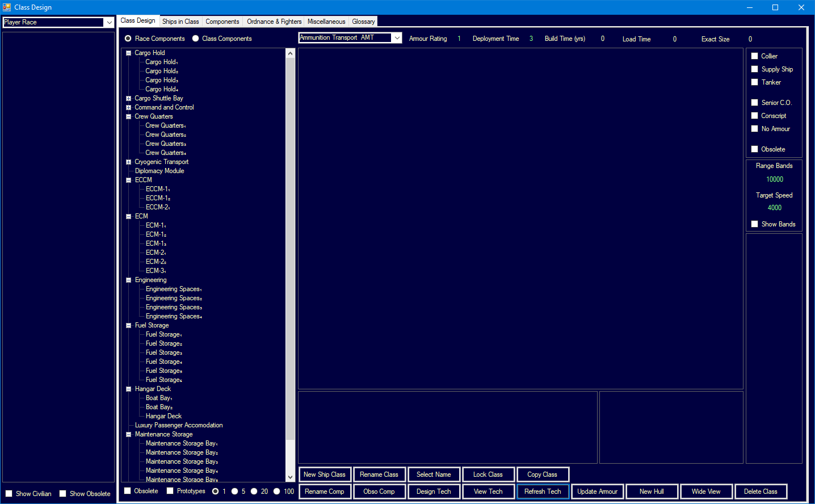Enable the Prototypes checkbox
The width and height of the screenshot is (815, 504).
(x=170, y=491)
